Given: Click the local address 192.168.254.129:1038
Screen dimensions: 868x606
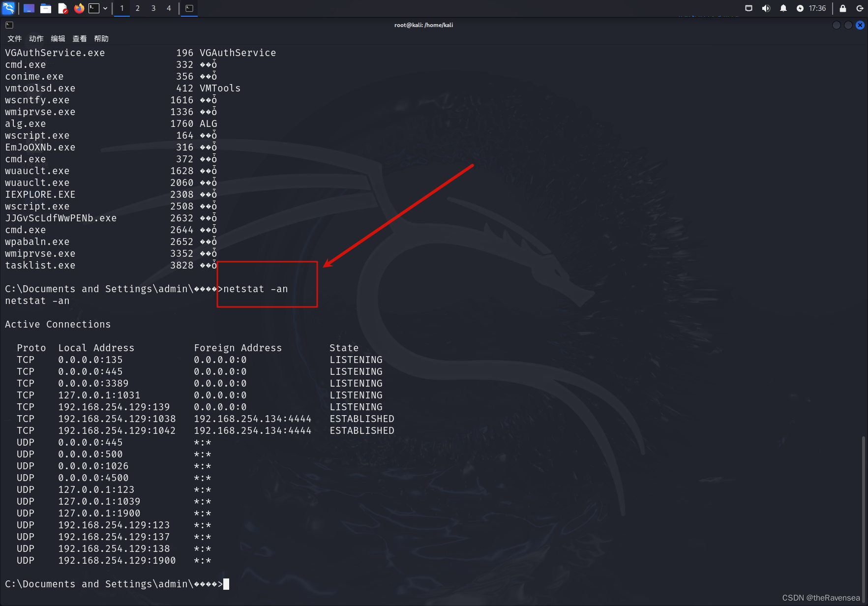Looking at the screenshot, I should tap(117, 419).
